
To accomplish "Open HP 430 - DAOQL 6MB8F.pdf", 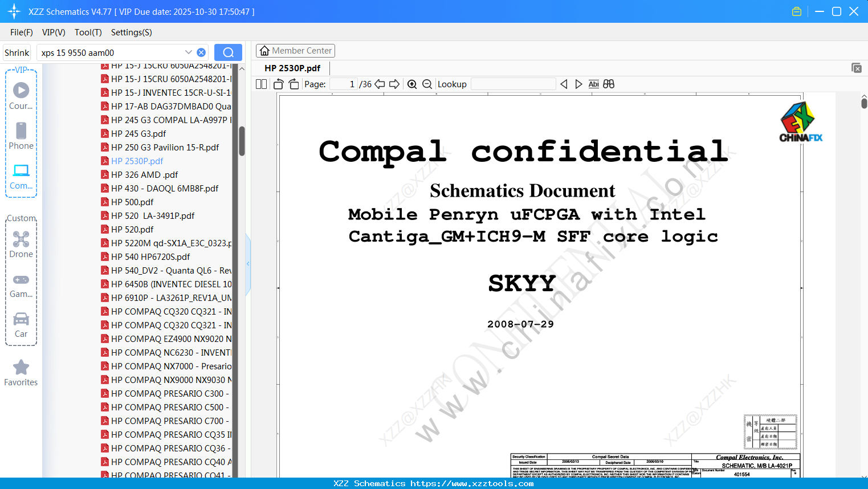I will 165,188.
